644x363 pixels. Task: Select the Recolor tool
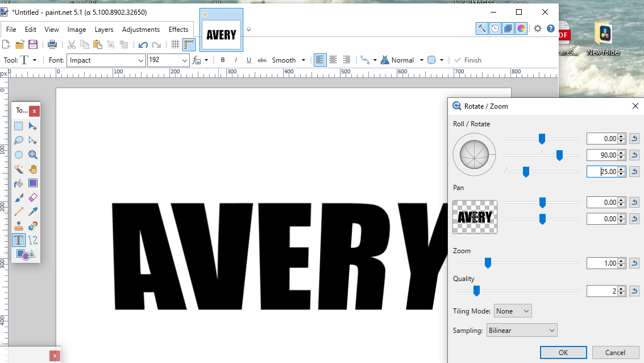tap(33, 226)
